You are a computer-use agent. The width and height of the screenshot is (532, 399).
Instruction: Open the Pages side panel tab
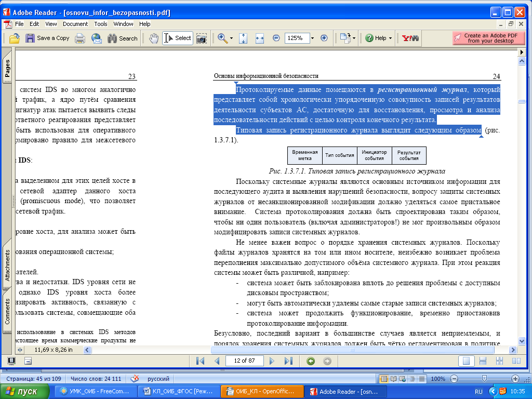pos(7,68)
